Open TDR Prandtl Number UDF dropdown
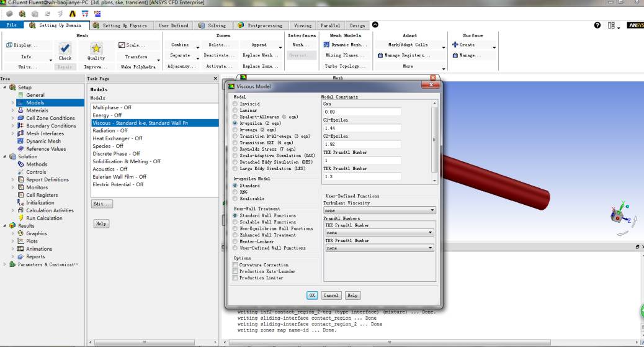644x347 pixels. pos(380,248)
